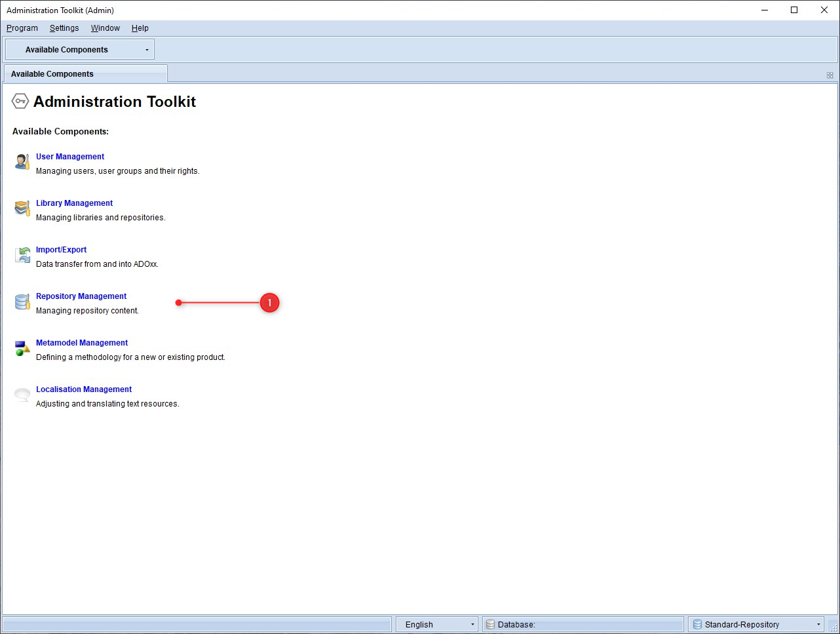Click 'Managing repository content.' description
The image size is (840, 634).
87,311
